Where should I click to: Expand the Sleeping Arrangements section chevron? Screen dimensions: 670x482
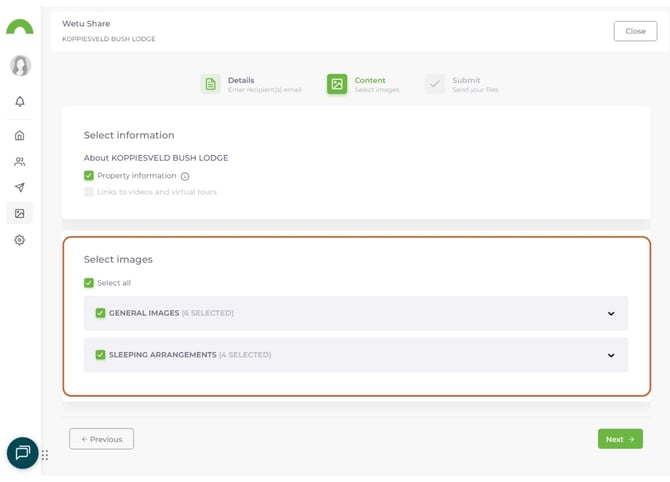pos(611,355)
